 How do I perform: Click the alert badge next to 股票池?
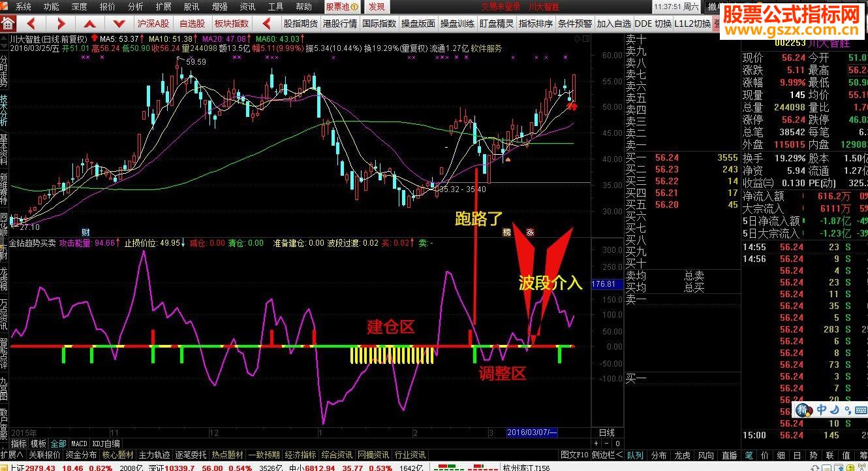pos(354,7)
